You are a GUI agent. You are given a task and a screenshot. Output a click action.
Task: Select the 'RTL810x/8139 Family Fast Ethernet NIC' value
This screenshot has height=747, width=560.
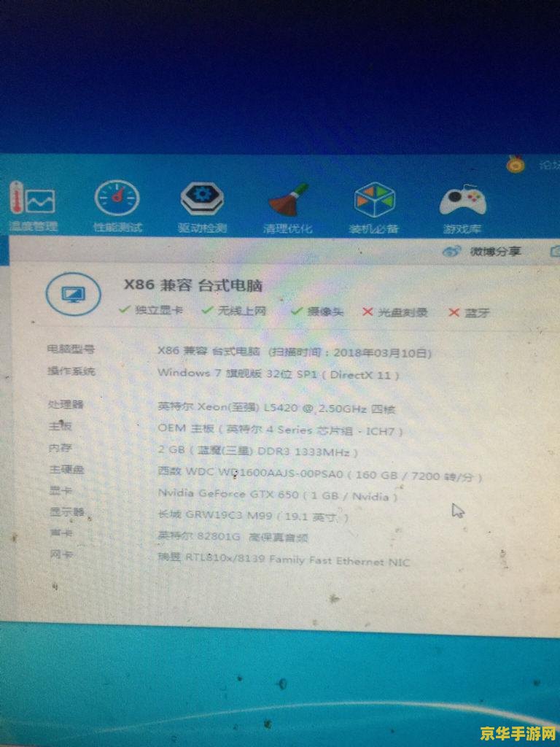(x=284, y=560)
